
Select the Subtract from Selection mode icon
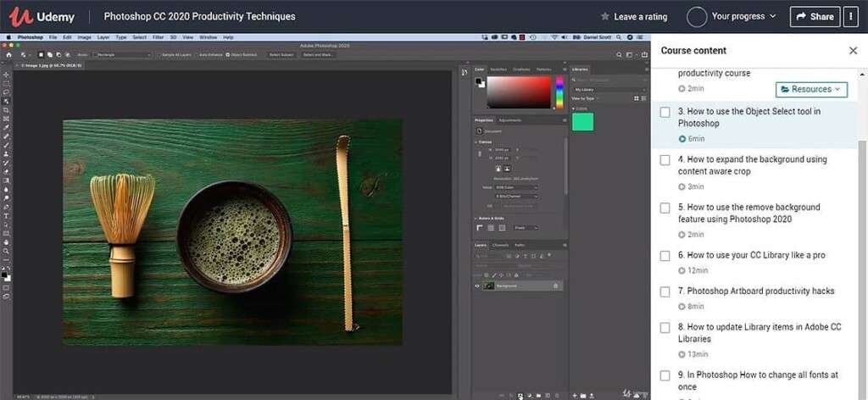click(58, 55)
